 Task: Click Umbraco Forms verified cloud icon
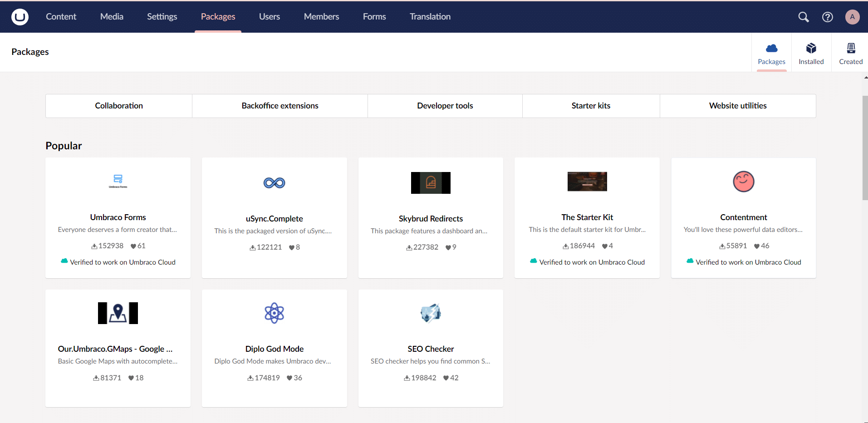click(64, 261)
